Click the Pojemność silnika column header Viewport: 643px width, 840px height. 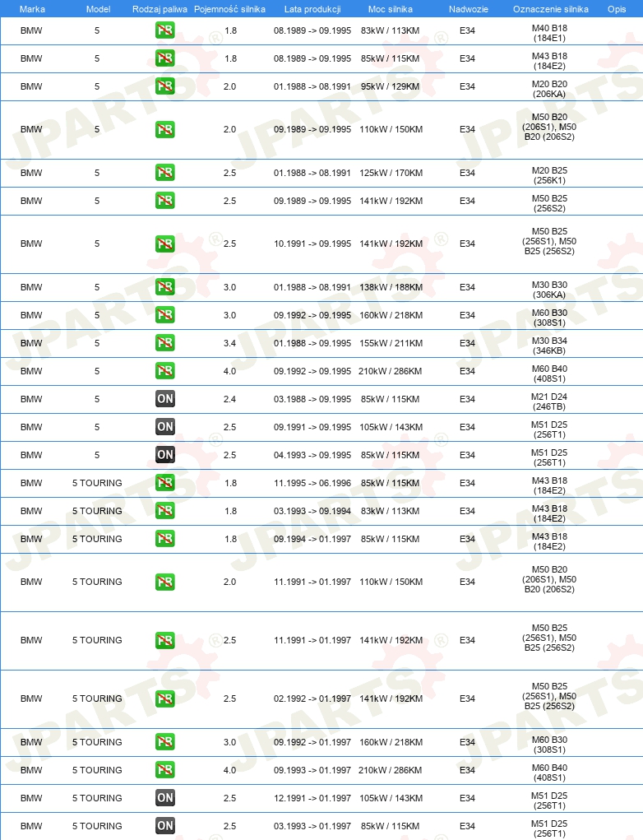point(229,9)
